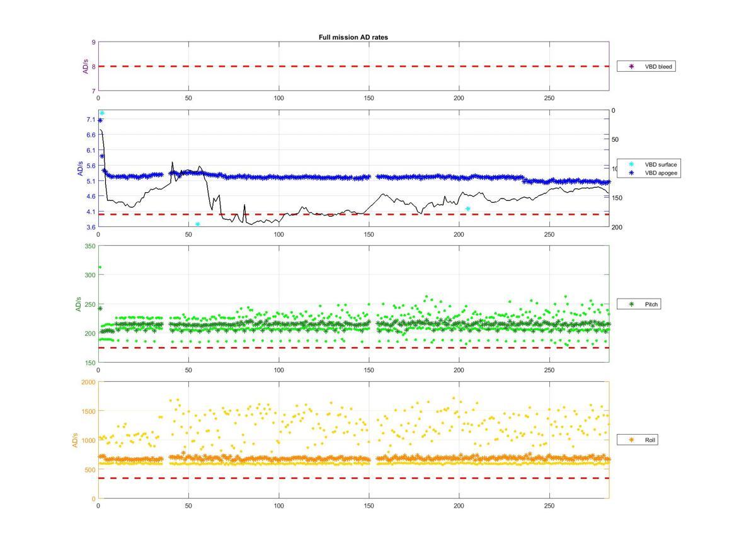The height and width of the screenshot is (560, 756).
Task: Click the 9 tick label on VBD bleed axis
Action: coord(94,42)
